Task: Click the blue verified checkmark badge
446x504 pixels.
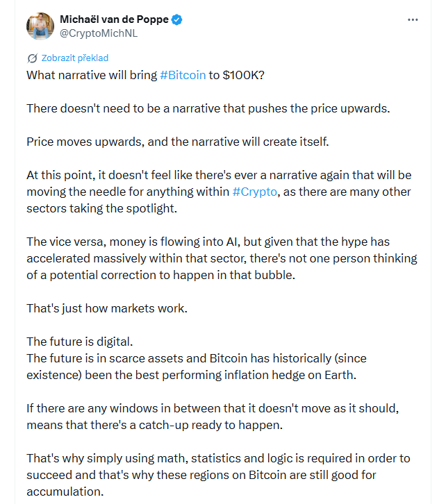Action: pos(176,19)
